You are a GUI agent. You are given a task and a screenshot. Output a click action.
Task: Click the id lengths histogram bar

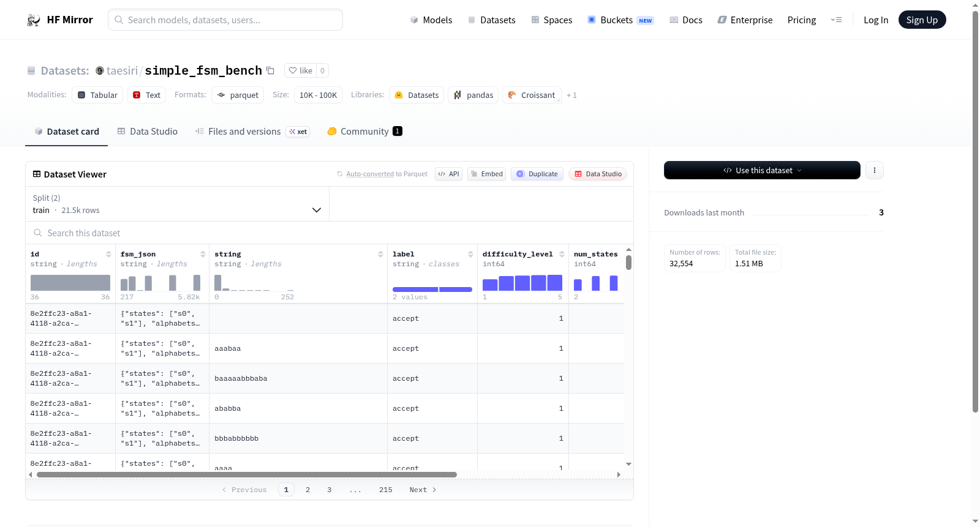coord(70,283)
